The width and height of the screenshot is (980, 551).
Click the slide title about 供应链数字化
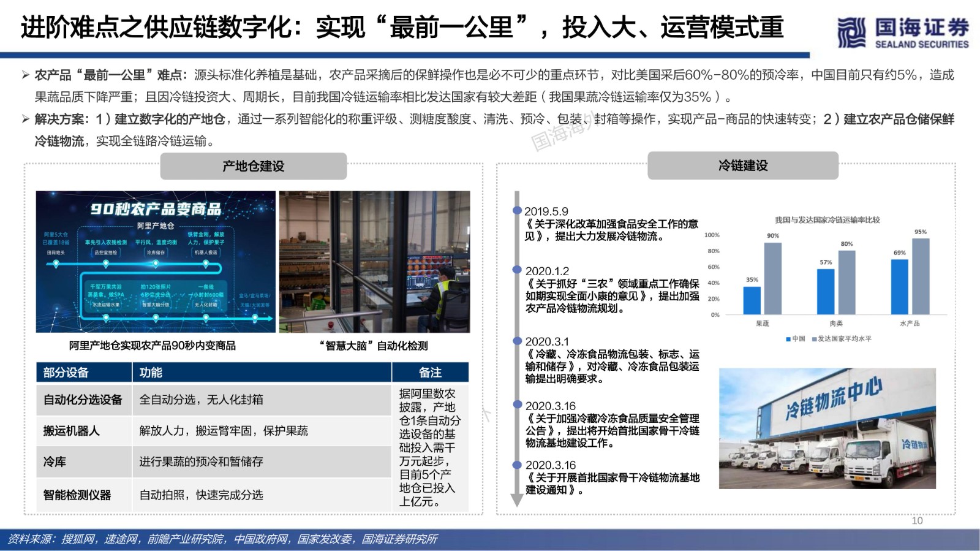tap(402, 28)
